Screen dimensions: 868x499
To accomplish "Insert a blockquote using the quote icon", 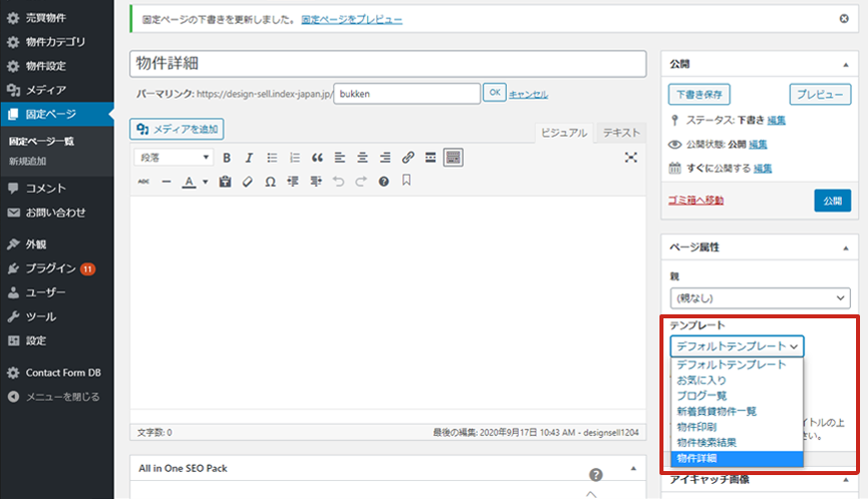I will point(317,158).
